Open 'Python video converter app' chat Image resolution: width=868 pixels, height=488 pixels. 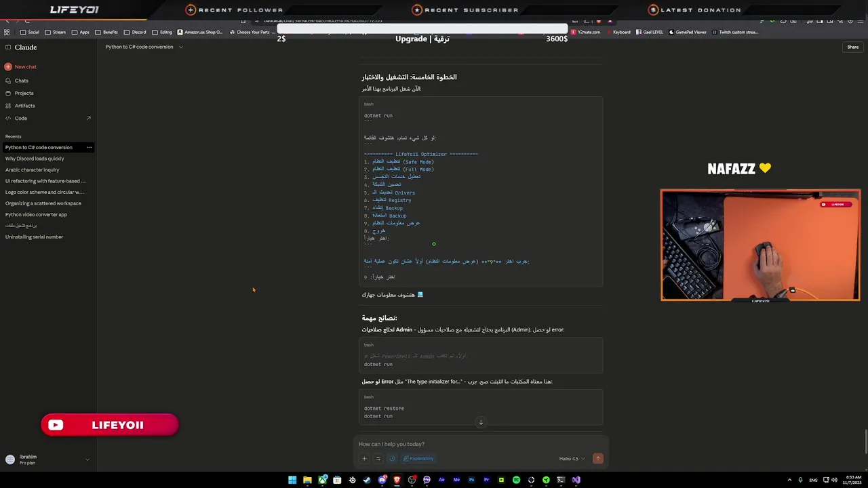coord(37,214)
